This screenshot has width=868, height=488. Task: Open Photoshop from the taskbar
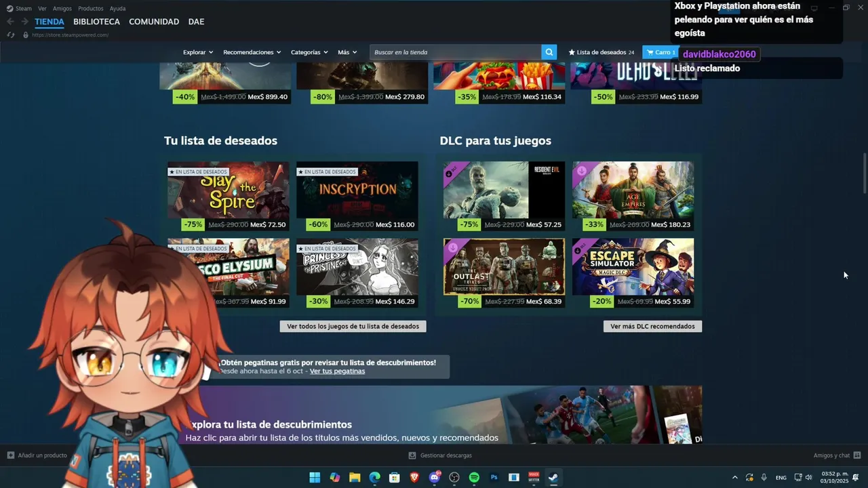pyautogui.click(x=494, y=477)
